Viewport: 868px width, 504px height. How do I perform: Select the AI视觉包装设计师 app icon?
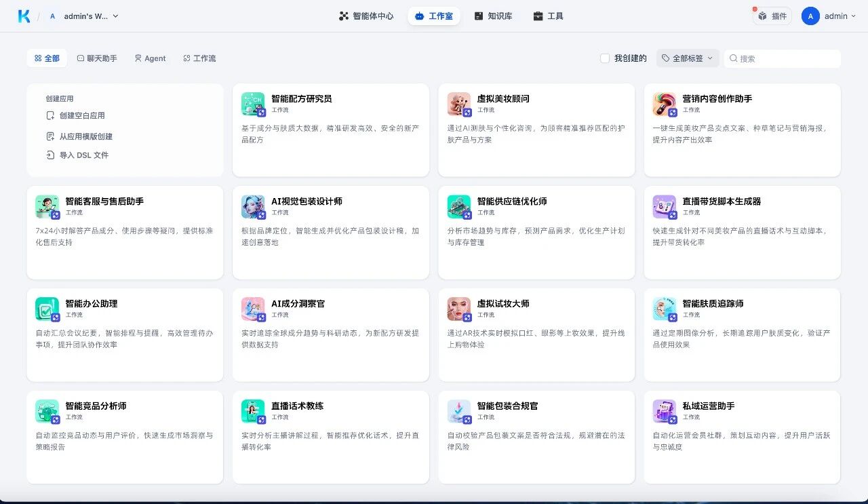[252, 206]
